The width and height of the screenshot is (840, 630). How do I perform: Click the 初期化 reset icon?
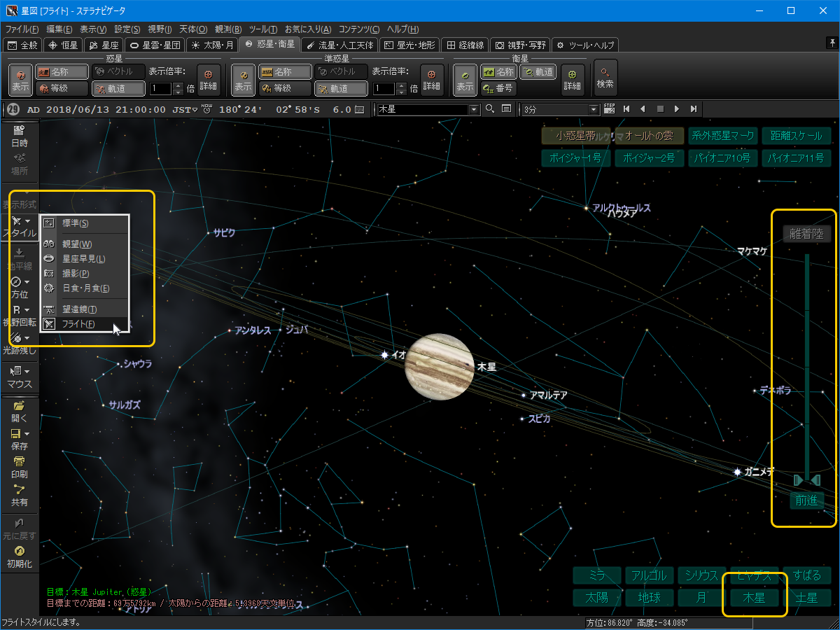(19, 551)
